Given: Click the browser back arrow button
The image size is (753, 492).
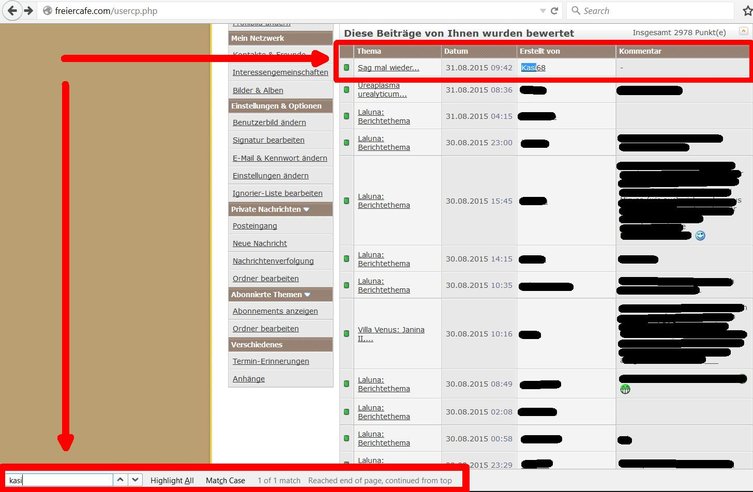Looking at the screenshot, I should (x=12, y=10).
